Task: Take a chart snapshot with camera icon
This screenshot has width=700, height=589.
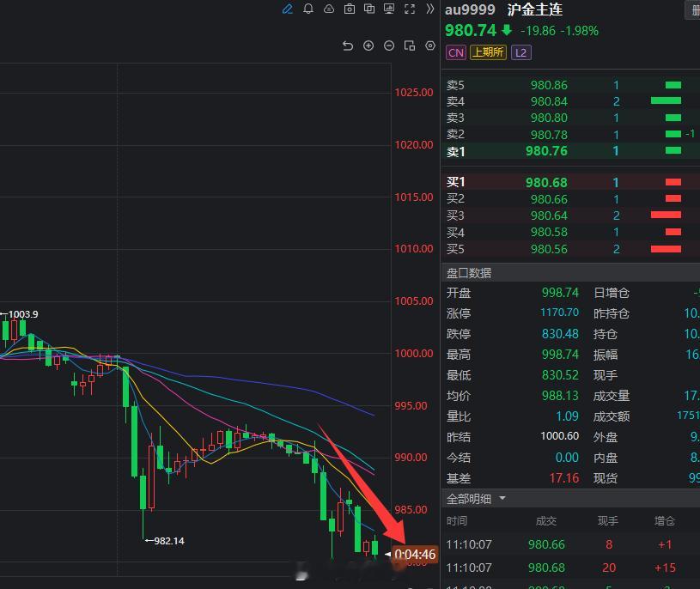Action: 349,9
